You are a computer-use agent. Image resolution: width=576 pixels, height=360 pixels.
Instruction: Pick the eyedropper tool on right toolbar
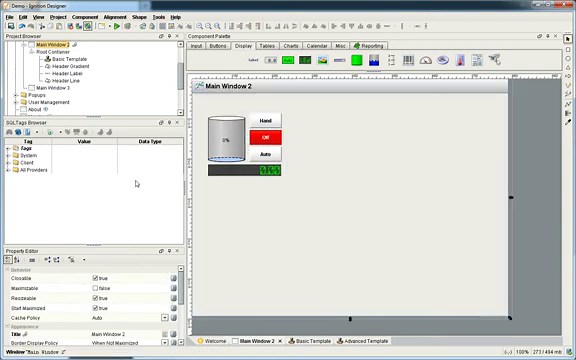[568, 122]
